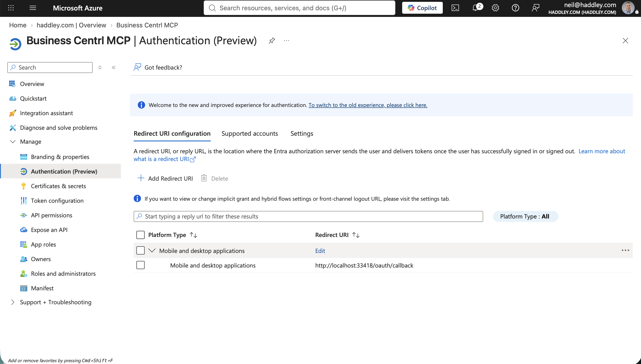Click the Business Centrl MCP breadcrumb
The height and width of the screenshot is (364, 641).
(147, 25)
